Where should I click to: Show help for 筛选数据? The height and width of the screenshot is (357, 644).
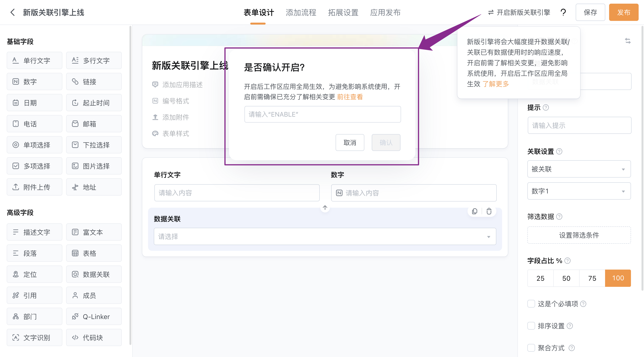559,216
